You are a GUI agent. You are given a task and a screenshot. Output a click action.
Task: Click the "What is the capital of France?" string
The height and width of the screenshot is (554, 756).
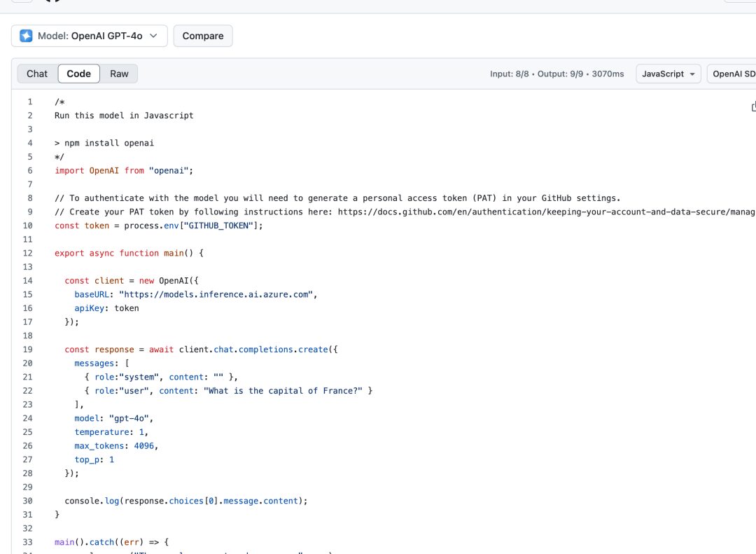pyautogui.click(x=283, y=390)
